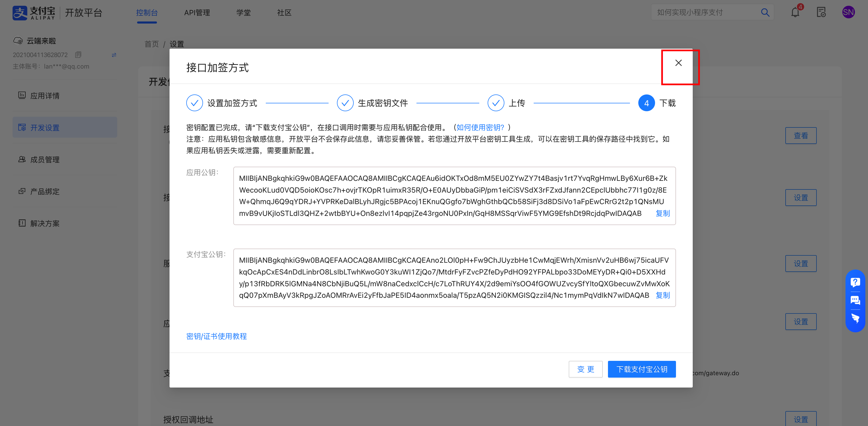Click the 变更 button
868x426 pixels.
586,369
